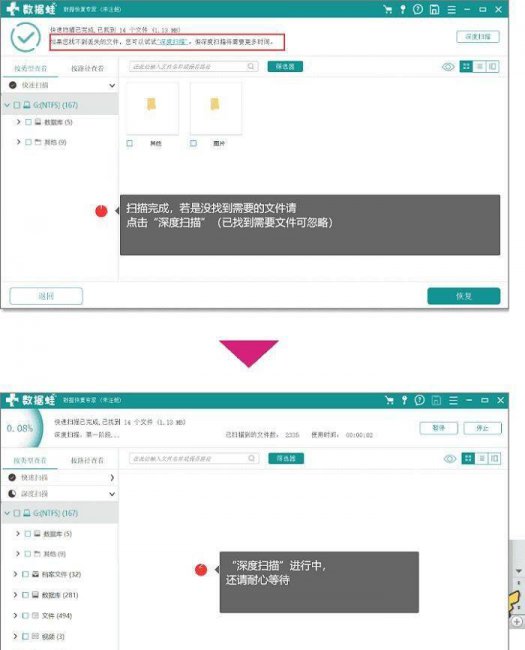Check the 数据库 (281) checkbox
This screenshot has width=525, height=650.
click(x=25, y=595)
